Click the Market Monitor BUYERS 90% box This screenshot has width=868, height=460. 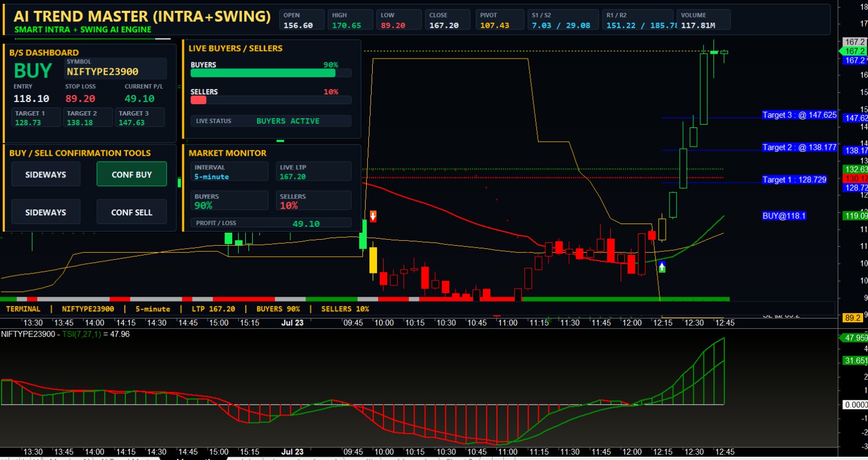(x=229, y=200)
